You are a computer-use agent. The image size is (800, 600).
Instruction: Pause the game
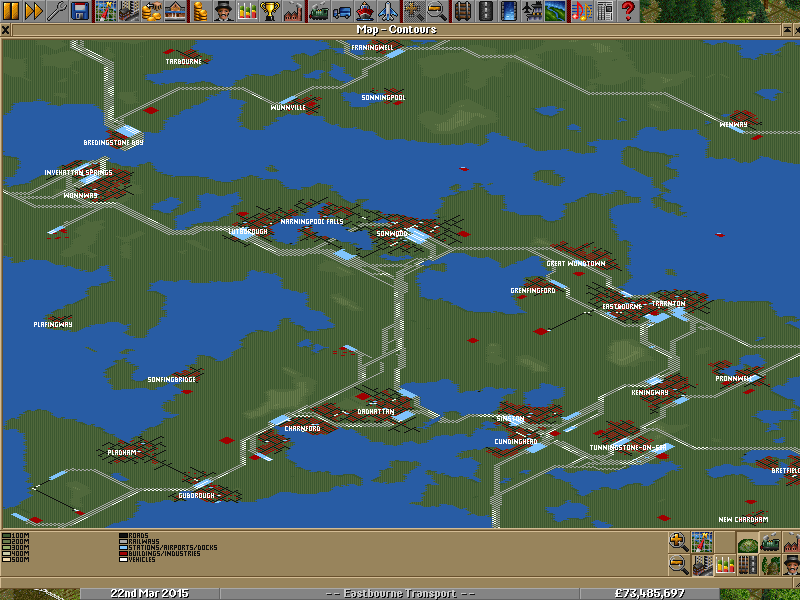click(11, 11)
